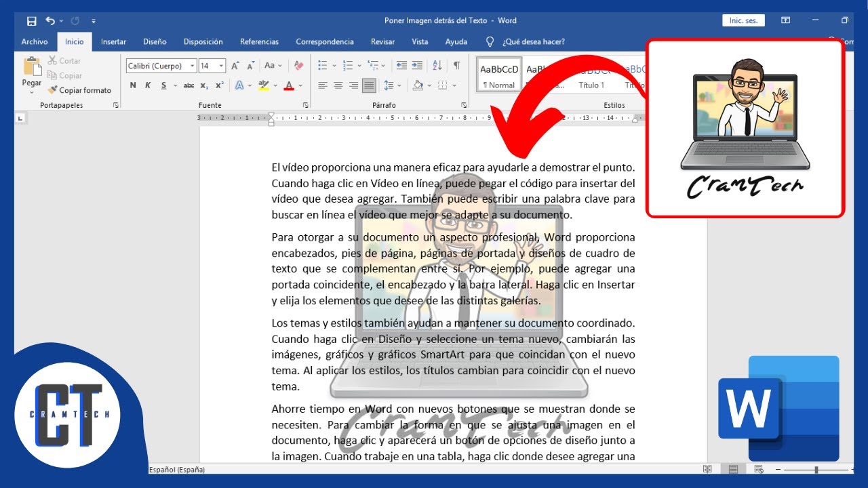Toggle paragraph marks display
868x488 pixels.
(457, 66)
